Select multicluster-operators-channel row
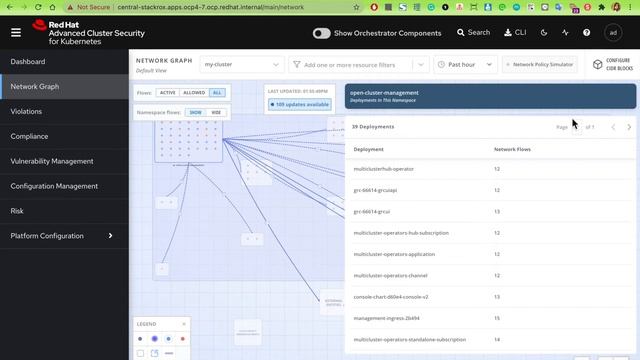This screenshot has width=640, height=360. [x=490, y=276]
